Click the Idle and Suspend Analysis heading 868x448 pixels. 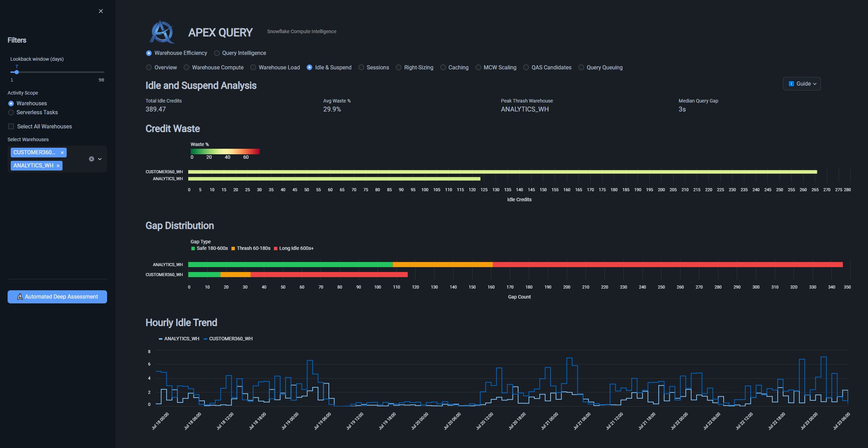tap(201, 86)
